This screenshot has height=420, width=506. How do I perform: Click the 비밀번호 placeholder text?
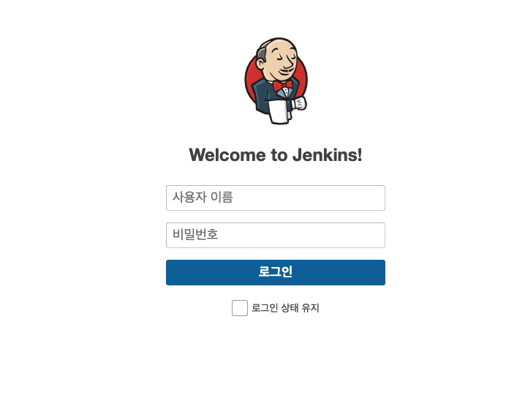195,235
